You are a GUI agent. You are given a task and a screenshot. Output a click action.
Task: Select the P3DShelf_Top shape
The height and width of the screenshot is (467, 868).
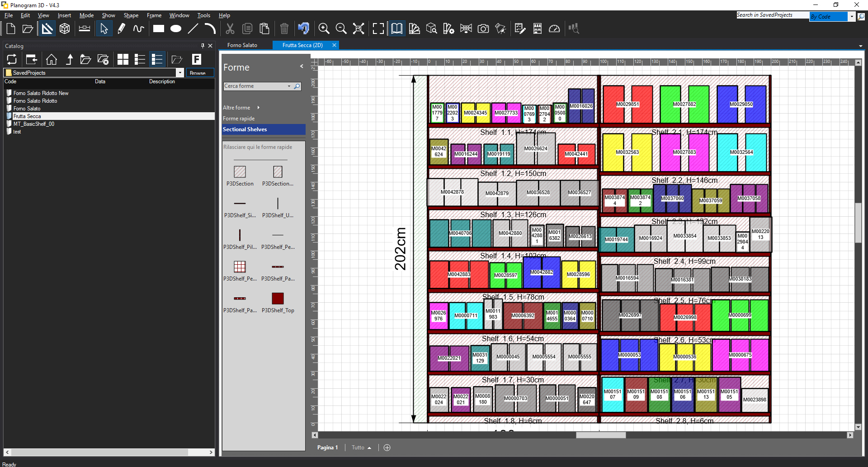278,299
